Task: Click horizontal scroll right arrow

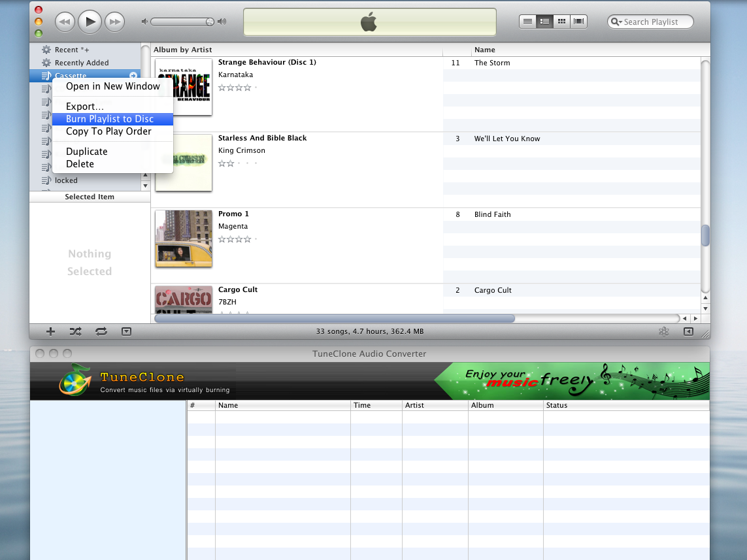Action: (x=695, y=319)
